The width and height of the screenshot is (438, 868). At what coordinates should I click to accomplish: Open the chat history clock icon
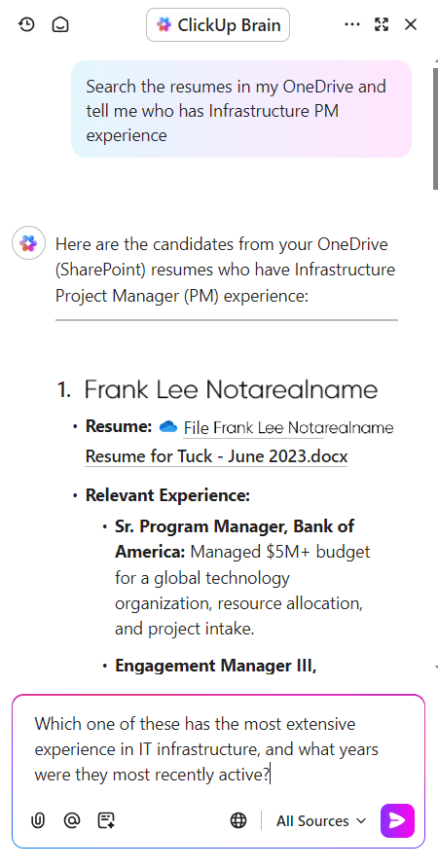coord(26,25)
